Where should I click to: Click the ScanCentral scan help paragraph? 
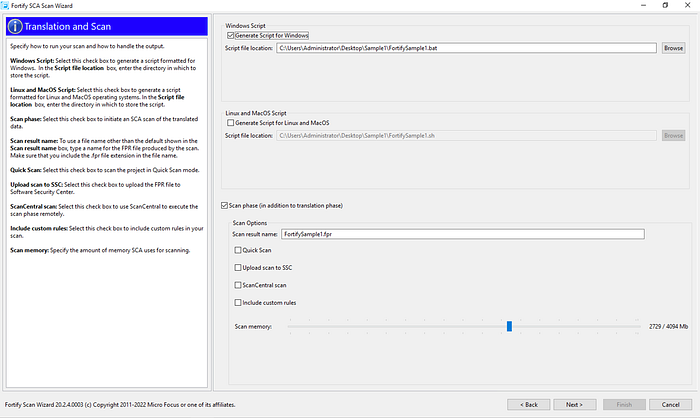click(104, 210)
